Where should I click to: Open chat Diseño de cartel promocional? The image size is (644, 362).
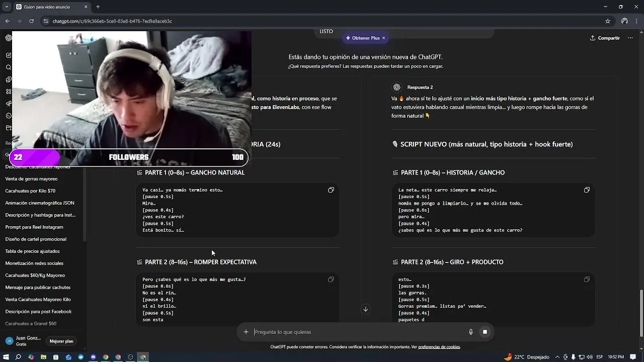[x=36, y=239]
